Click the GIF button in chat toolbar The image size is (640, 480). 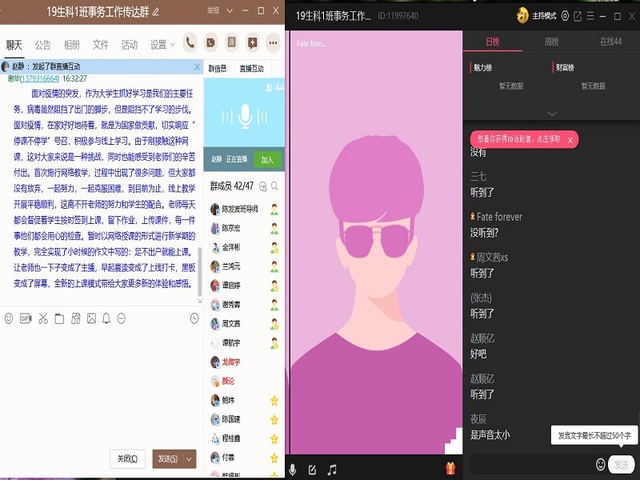pyautogui.click(x=26, y=319)
